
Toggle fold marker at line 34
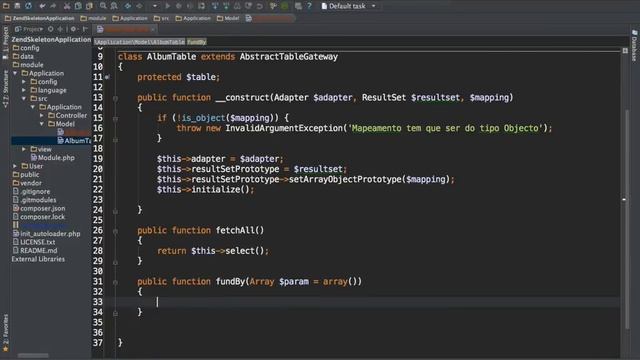(x=116, y=313)
